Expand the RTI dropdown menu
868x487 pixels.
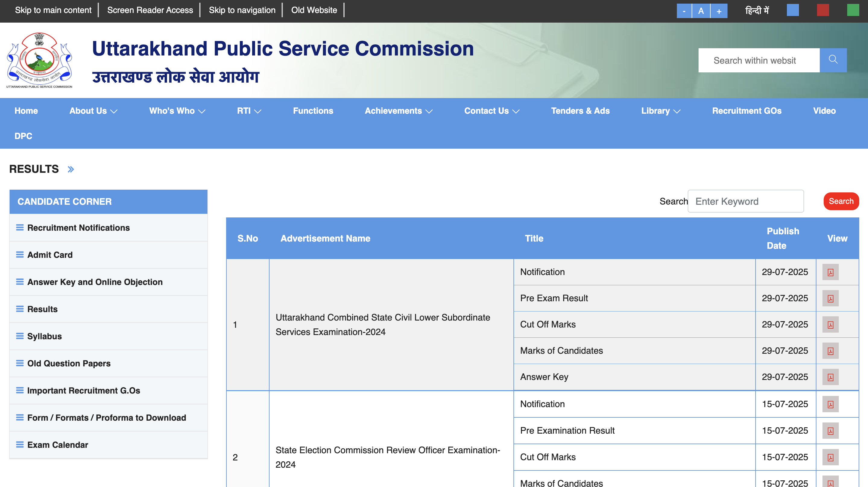click(x=249, y=111)
